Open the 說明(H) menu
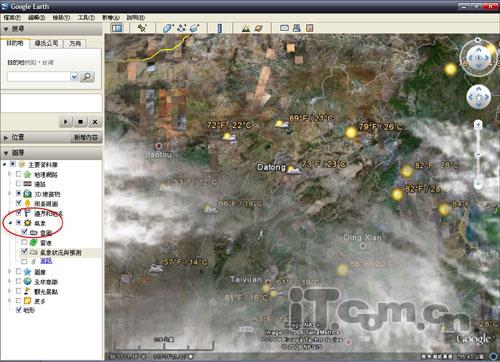Image resolution: width=500 pixels, height=362 pixels. pyautogui.click(x=136, y=17)
